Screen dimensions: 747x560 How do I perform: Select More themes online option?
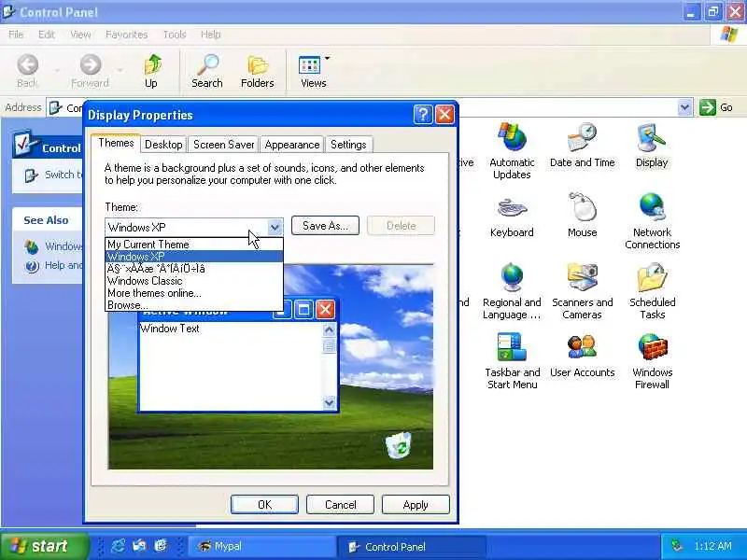point(194,293)
